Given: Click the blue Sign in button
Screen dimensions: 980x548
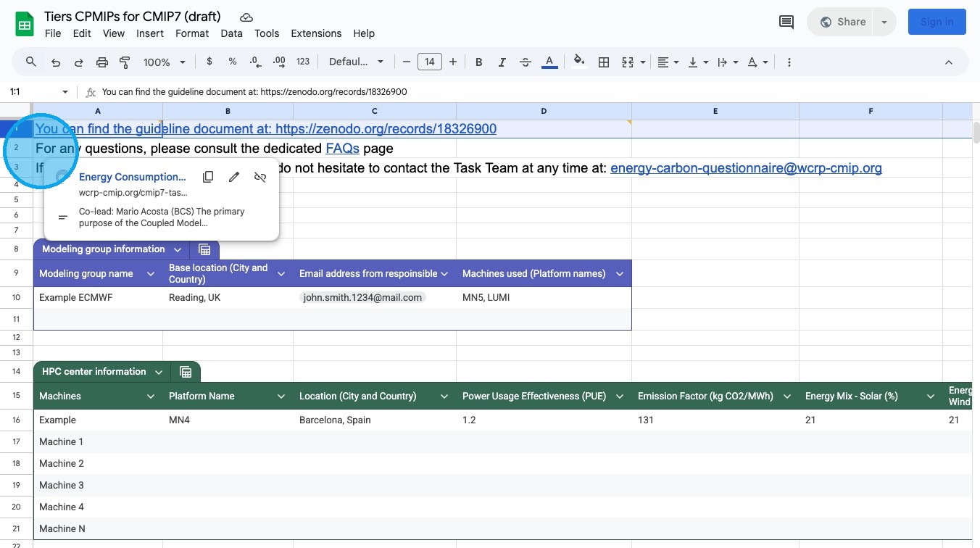Looking at the screenshot, I should [937, 22].
